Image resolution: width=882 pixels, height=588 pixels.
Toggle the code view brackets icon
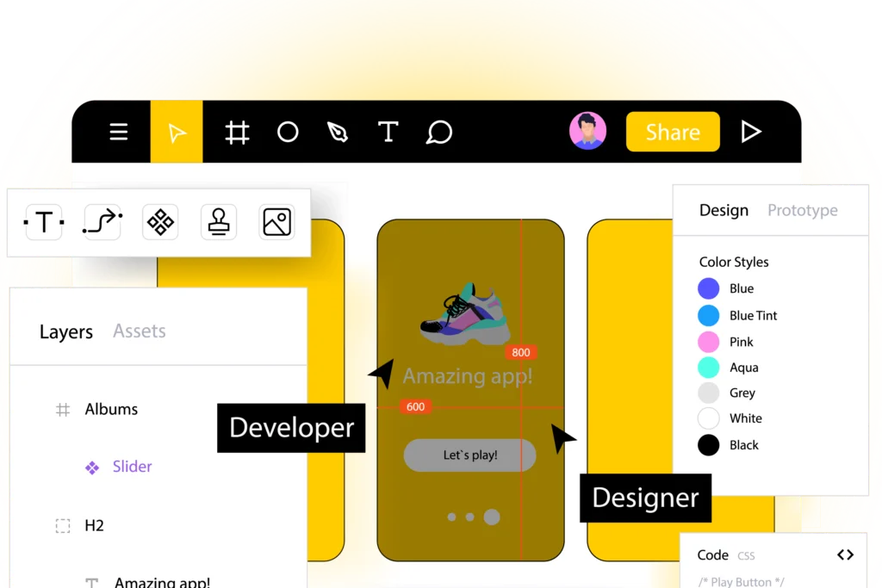pyautogui.click(x=846, y=554)
